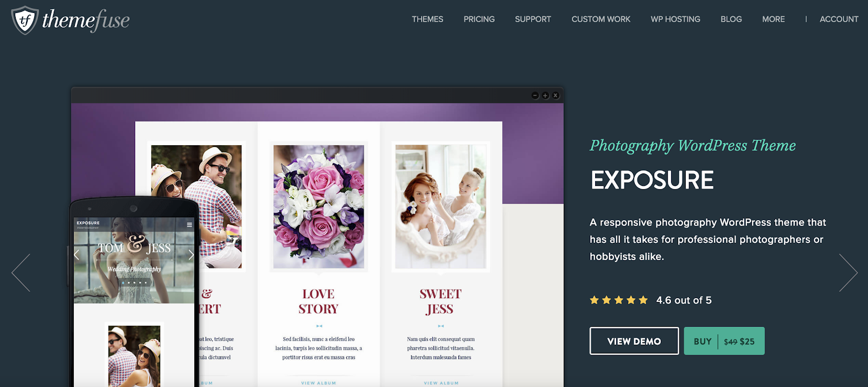
Task: Go to the Pricing page
Action: [479, 19]
